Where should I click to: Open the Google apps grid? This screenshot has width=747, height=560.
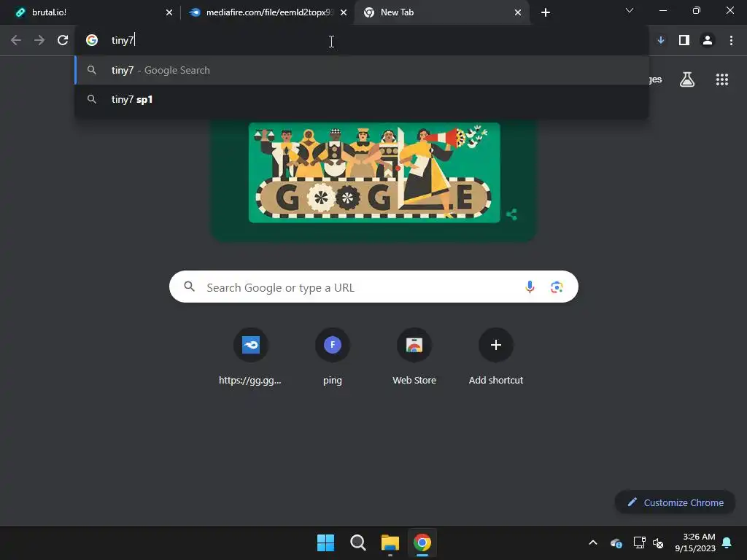coord(722,79)
